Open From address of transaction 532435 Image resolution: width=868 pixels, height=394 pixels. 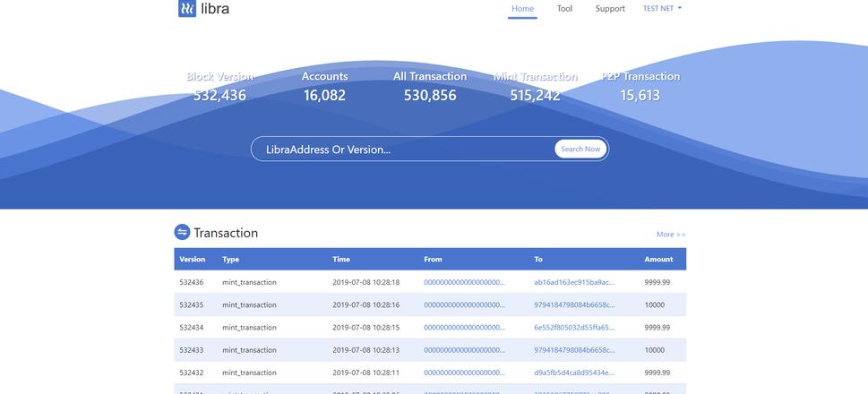(464, 305)
